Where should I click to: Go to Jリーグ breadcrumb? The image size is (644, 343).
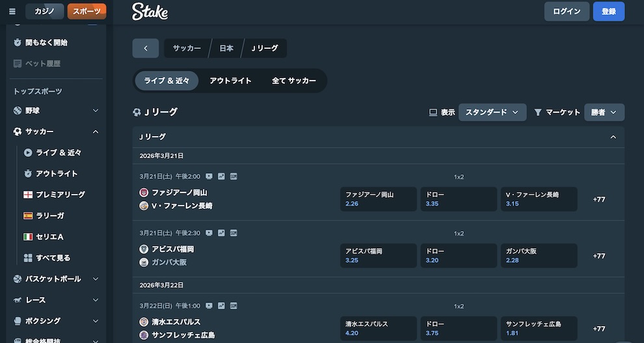tap(265, 48)
